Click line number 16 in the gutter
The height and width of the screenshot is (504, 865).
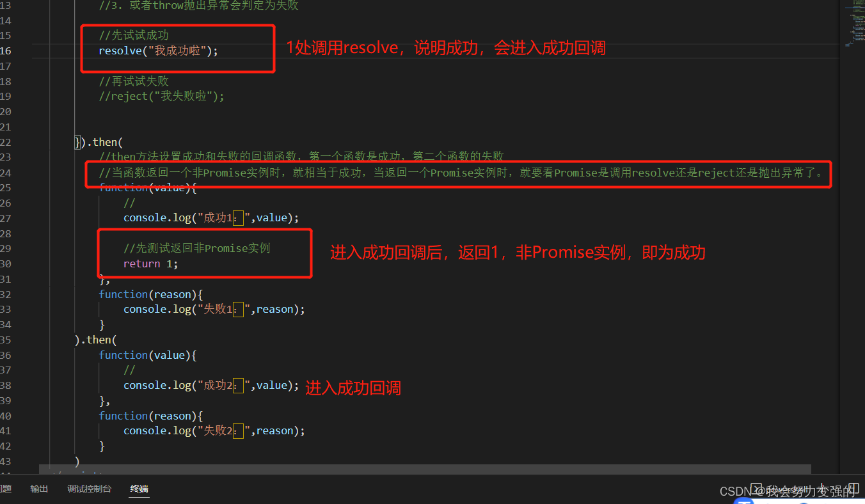(x=6, y=51)
